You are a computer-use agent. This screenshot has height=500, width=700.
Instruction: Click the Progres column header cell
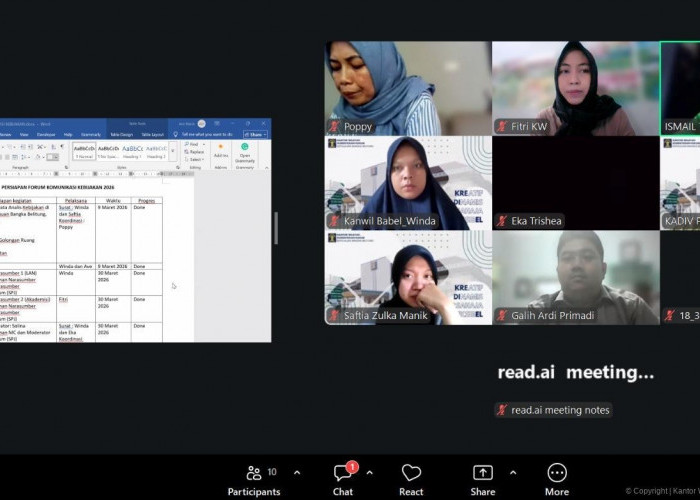pyautogui.click(x=146, y=200)
